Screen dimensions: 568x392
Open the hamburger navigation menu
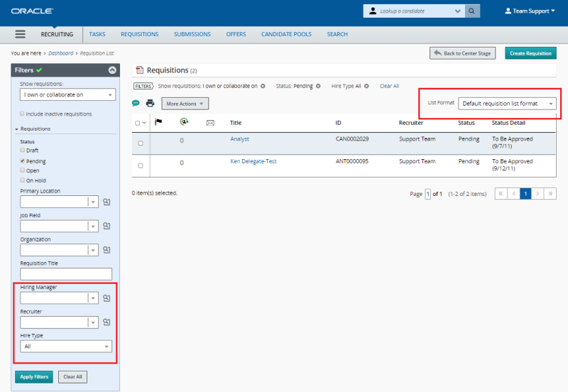coord(20,34)
